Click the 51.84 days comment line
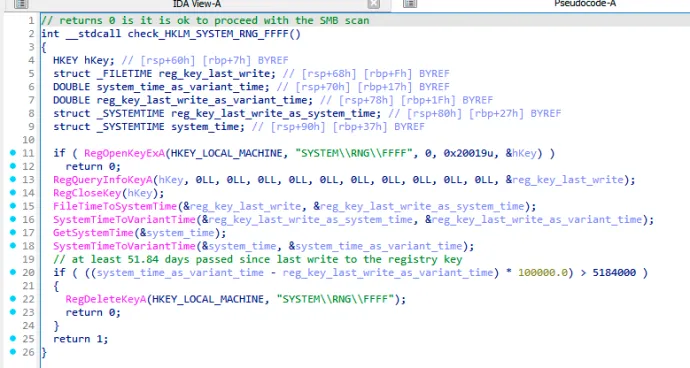 tap(258, 259)
